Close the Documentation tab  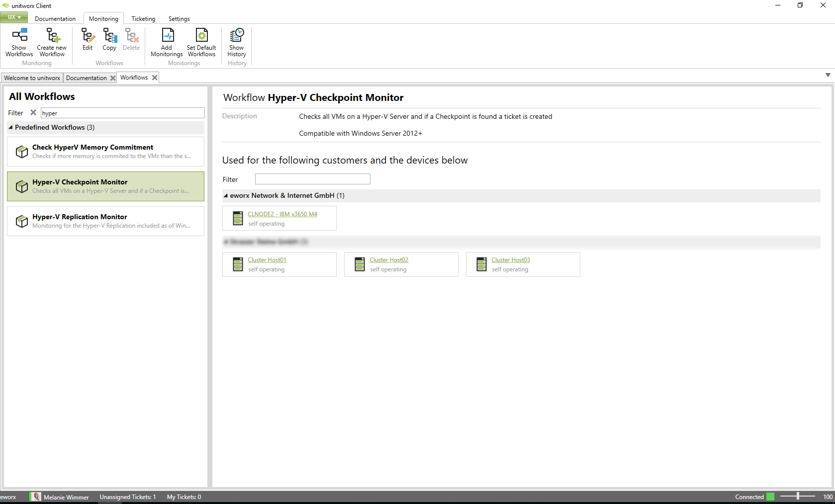[x=113, y=78]
